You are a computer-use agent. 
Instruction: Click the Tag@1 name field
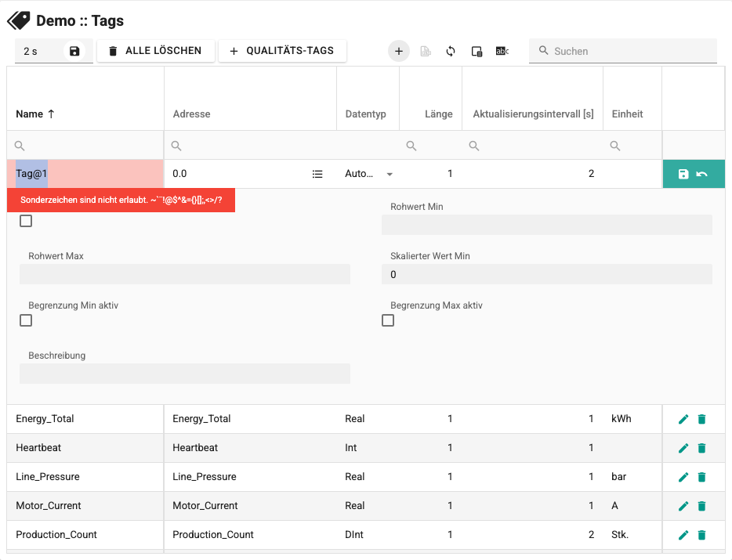coord(85,174)
